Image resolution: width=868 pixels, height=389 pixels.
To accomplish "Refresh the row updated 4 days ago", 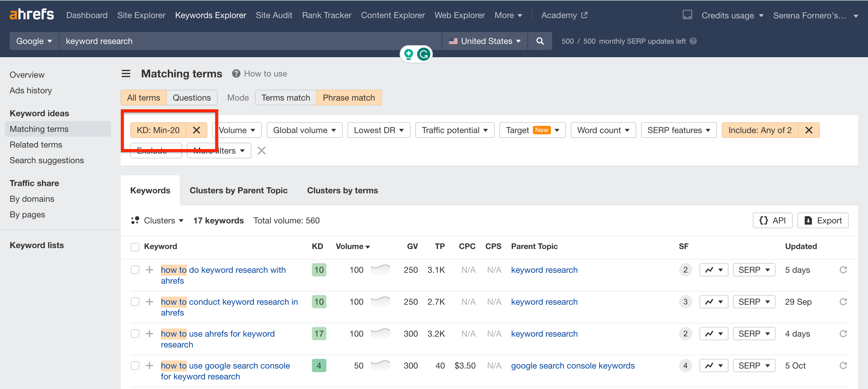I will click(843, 334).
